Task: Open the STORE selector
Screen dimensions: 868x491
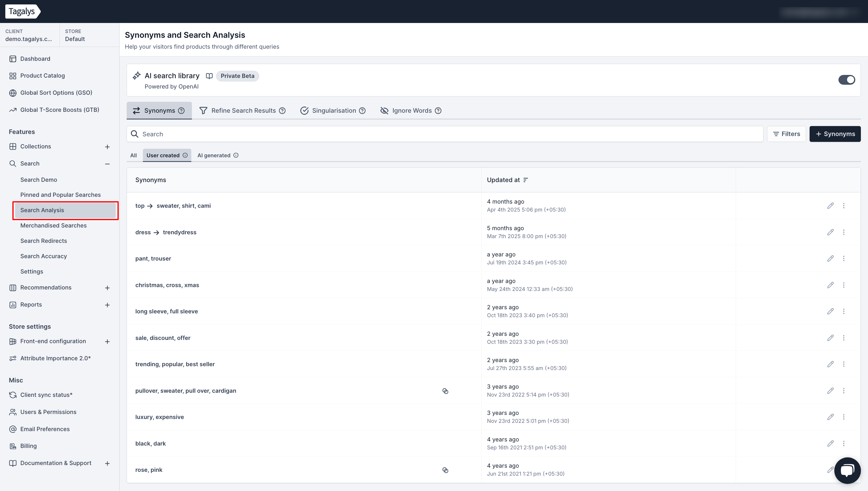Action: [89, 35]
